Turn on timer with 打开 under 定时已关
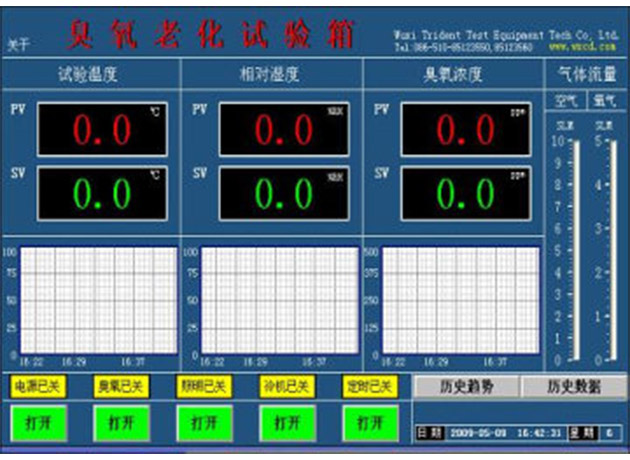 click(370, 423)
